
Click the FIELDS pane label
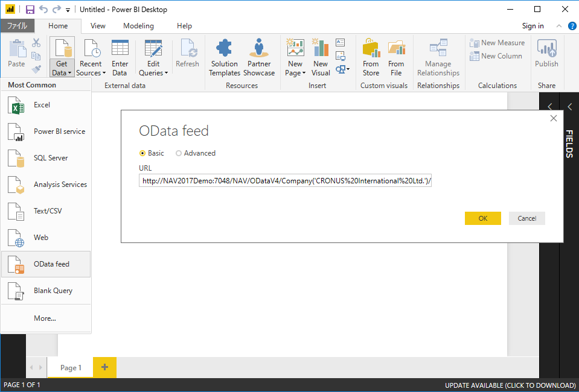tap(569, 144)
